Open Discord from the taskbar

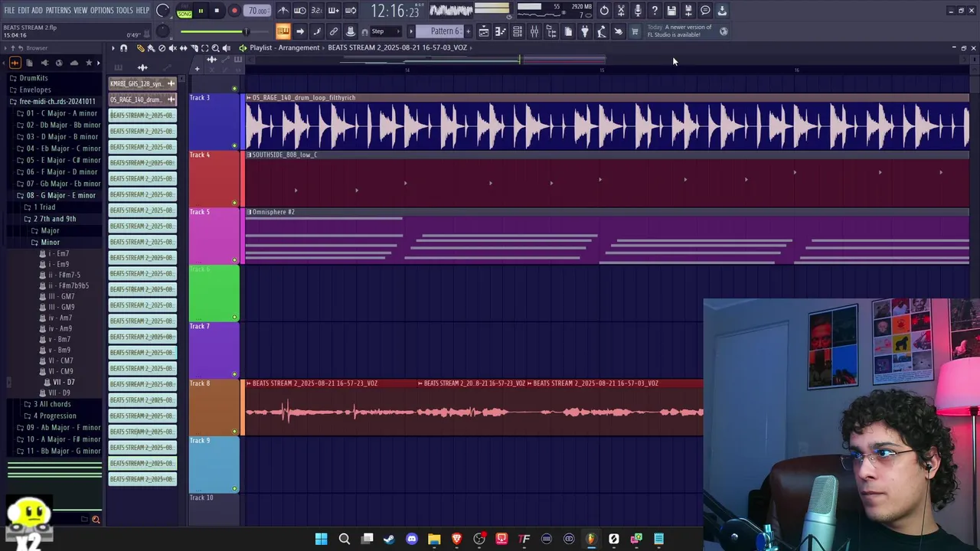(412, 539)
